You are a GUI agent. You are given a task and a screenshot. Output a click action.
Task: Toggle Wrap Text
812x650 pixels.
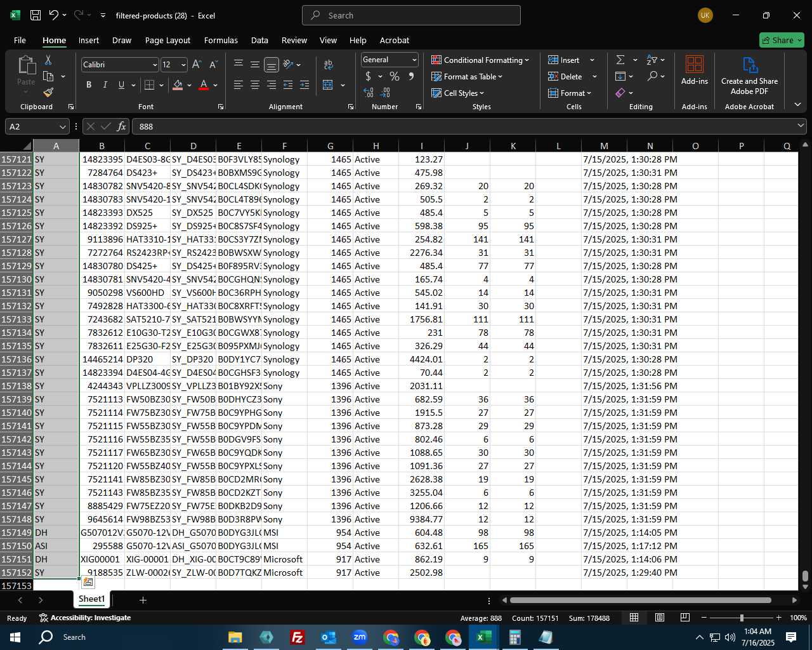click(329, 64)
